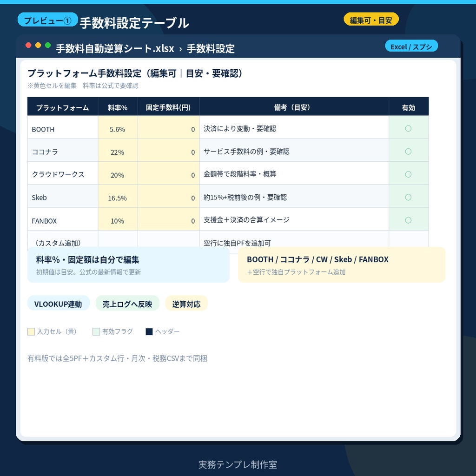This screenshot has width=476, height=476.
Task: Click the green maximize dot in window header
Action: point(48,46)
